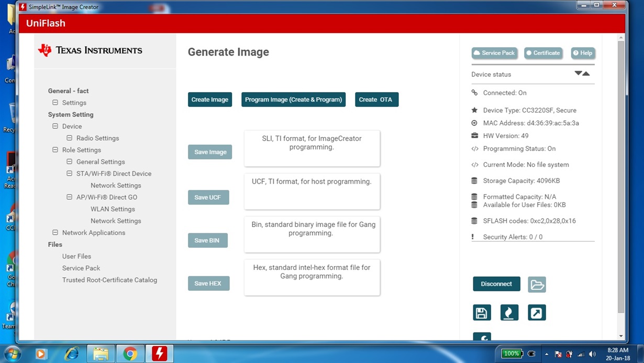Click the Save HEX button
Image resolution: width=644 pixels, height=363 pixels.
click(x=208, y=283)
